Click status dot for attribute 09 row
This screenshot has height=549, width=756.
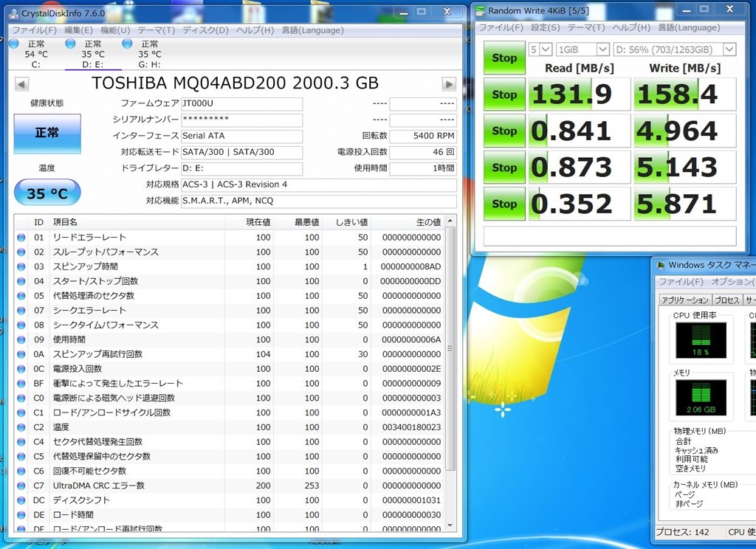coord(21,339)
